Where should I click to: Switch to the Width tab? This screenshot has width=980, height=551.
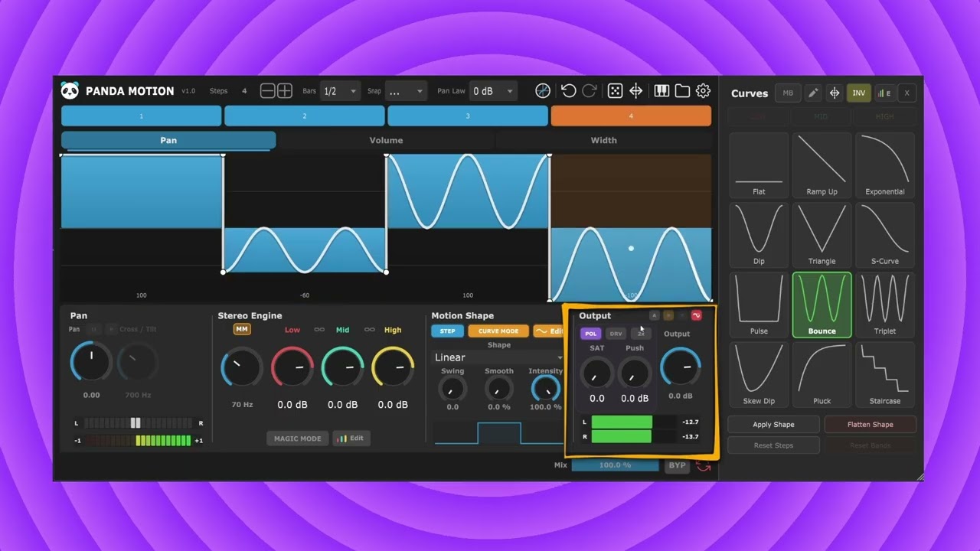[x=603, y=140]
